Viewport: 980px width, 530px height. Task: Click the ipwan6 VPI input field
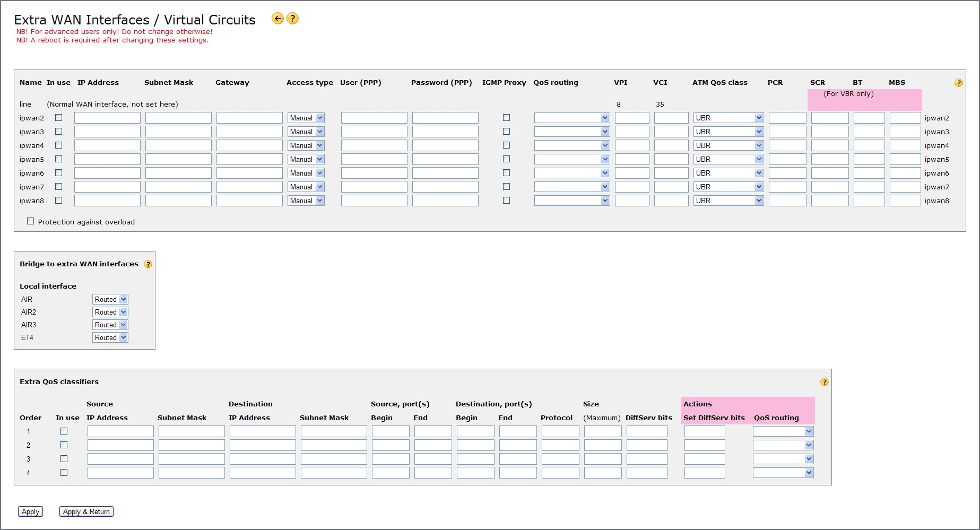[x=631, y=173]
